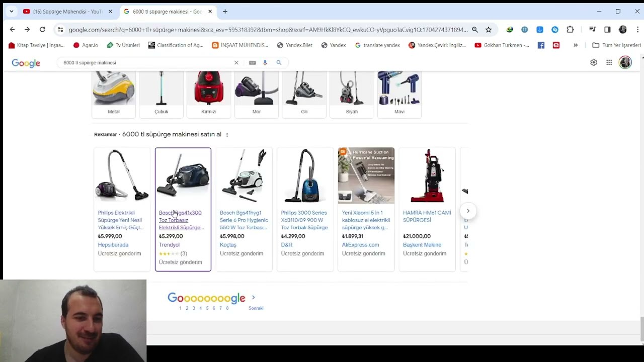Open the Tv Urunleri bookmark
644x362 pixels.
pos(123,45)
